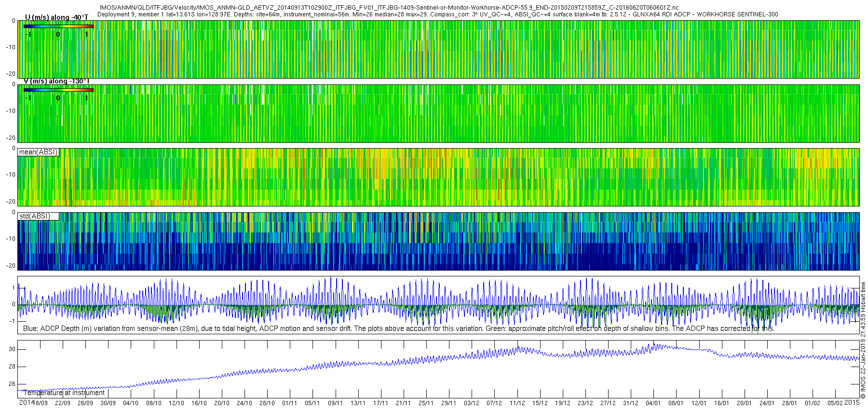868x410 pixels.
Task: Click the '09/11' date tick label
Action: pos(335,403)
